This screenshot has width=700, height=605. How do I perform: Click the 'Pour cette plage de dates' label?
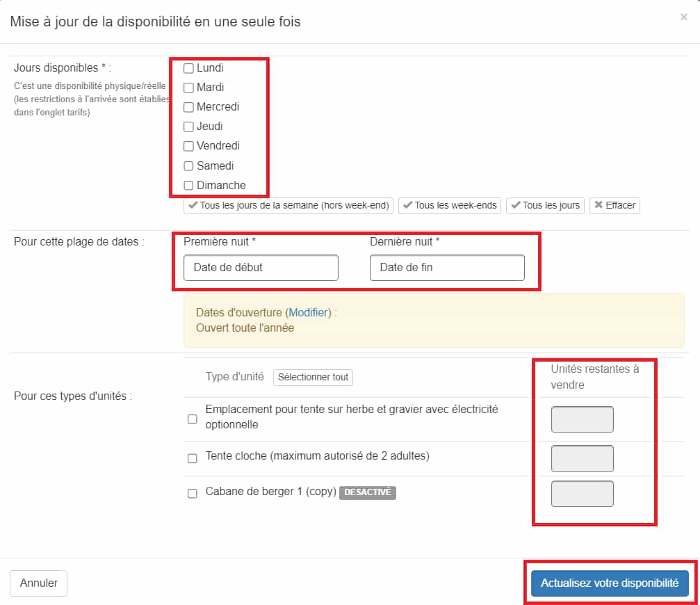click(79, 241)
